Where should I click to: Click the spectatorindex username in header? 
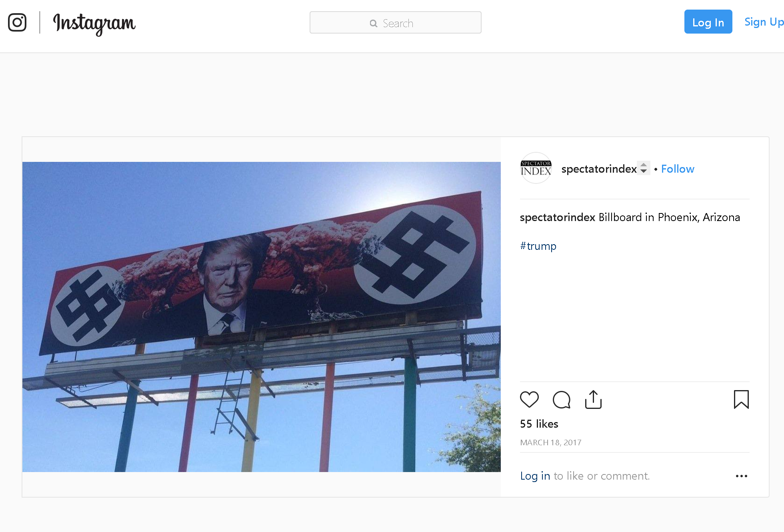click(599, 169)
